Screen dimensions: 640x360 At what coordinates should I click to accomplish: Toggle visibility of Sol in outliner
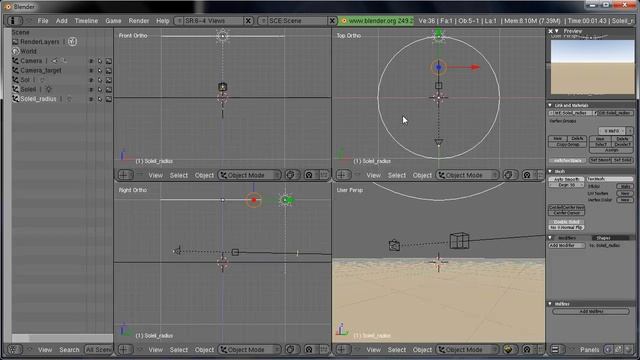(91, 80)
